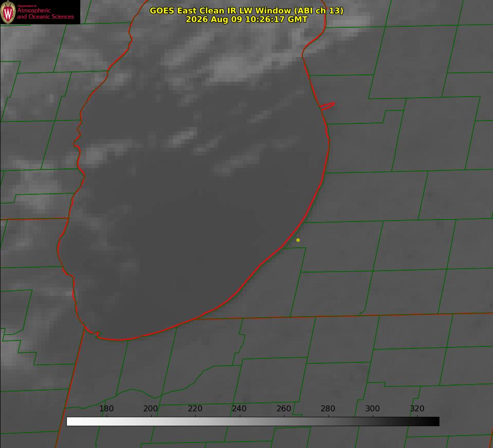Click the 220 tick label on the colorbar

[195, 408]
